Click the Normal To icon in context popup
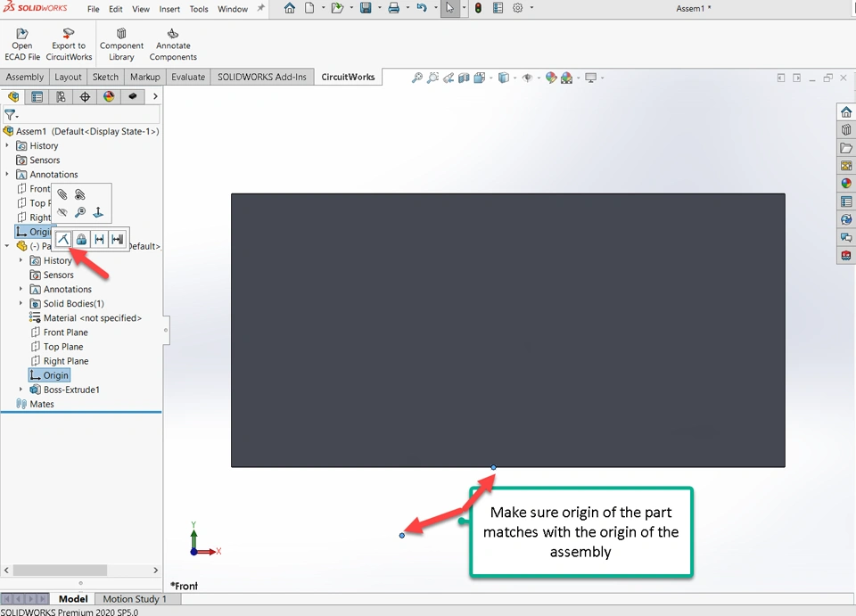 (x=98, y=212)
